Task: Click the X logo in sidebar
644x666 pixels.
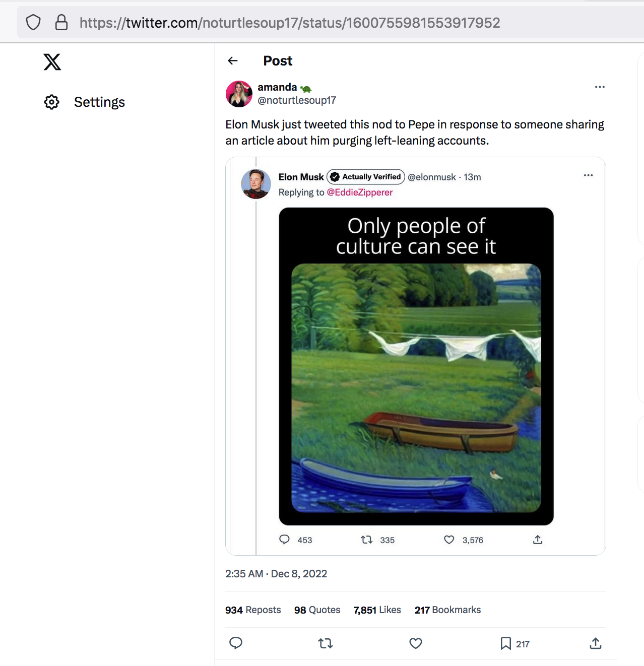Action: click(52, 62)
